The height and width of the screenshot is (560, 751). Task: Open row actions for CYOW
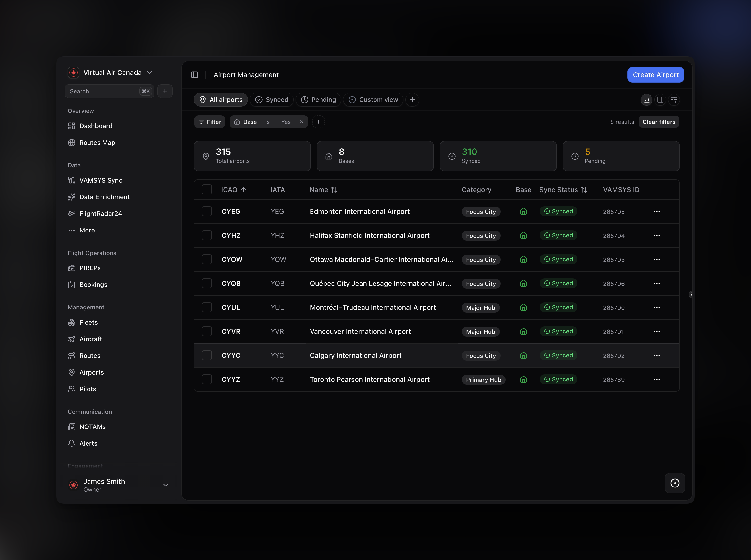pos(657,260)
